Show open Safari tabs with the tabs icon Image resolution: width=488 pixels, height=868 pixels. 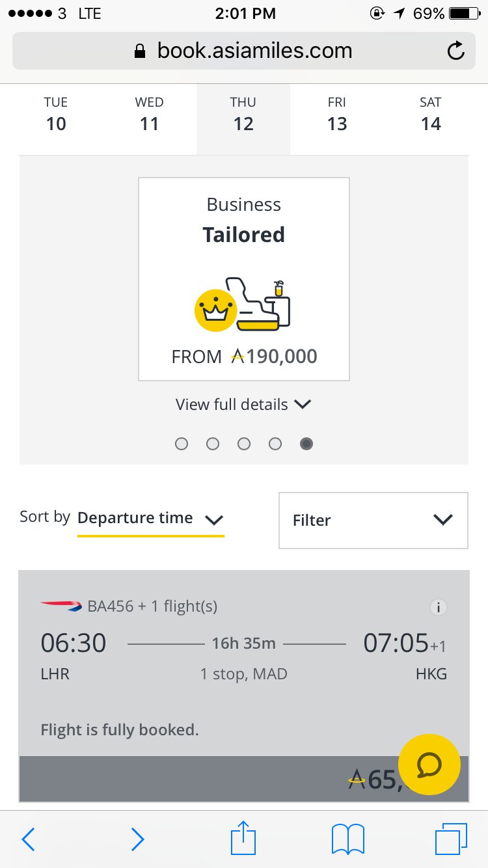(451, 839)
